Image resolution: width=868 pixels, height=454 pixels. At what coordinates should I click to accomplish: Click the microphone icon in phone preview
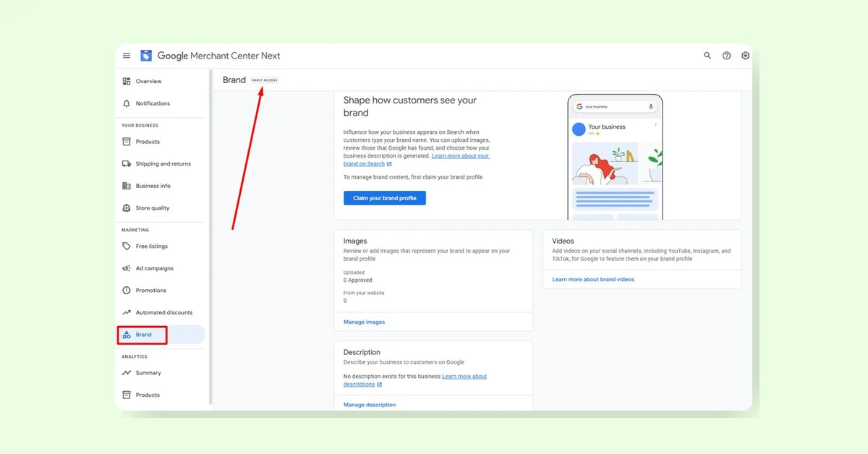[x=650, y=106]
